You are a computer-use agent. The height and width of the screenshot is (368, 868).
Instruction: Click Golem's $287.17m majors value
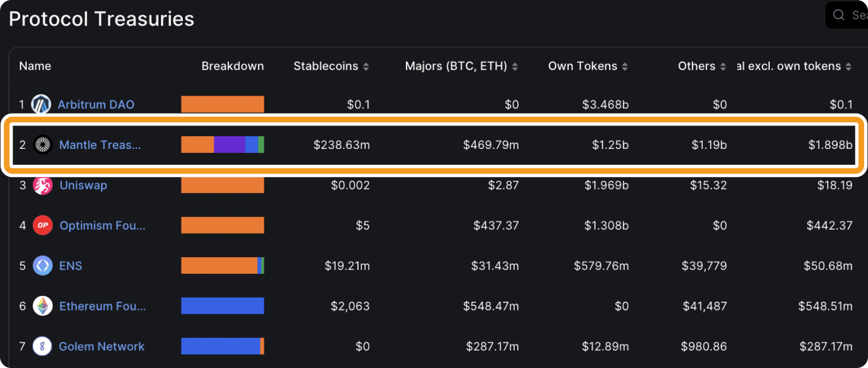[493, 347]
